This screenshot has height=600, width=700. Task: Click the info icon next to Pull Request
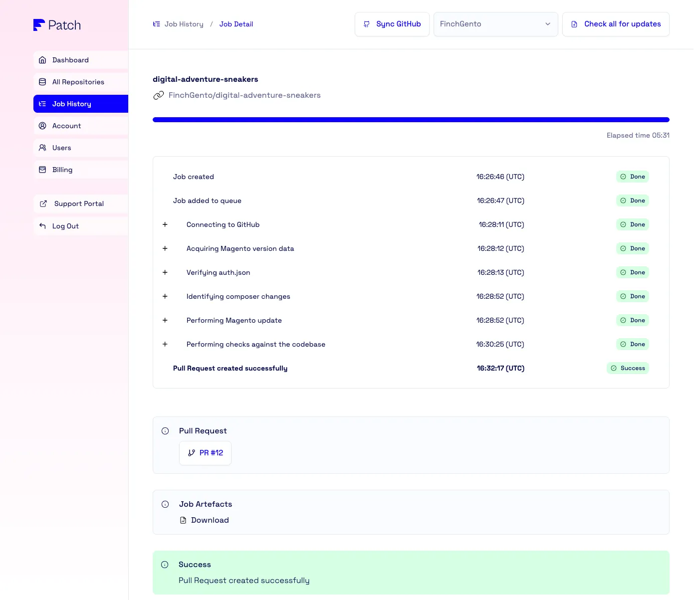coord(165,431)
